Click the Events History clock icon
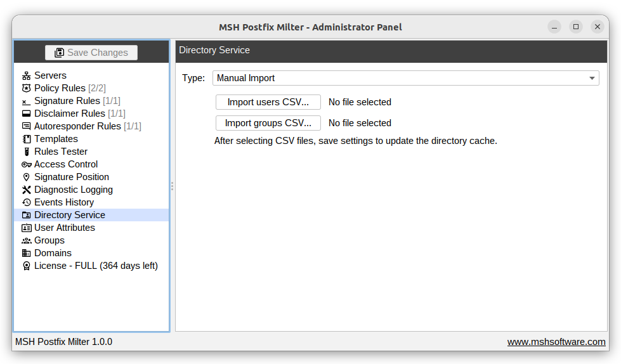Viewport: 621px width, 364px height. pos(26,202)
